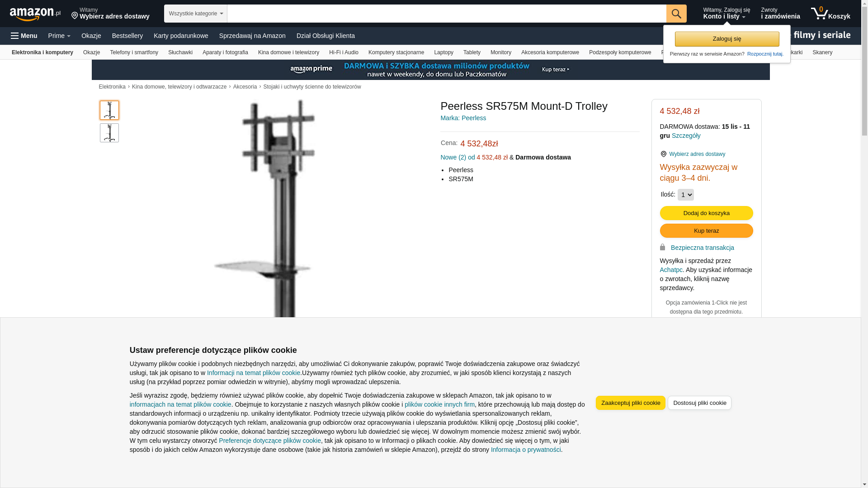Click the Amazon.pl logo

coord(35,14)
